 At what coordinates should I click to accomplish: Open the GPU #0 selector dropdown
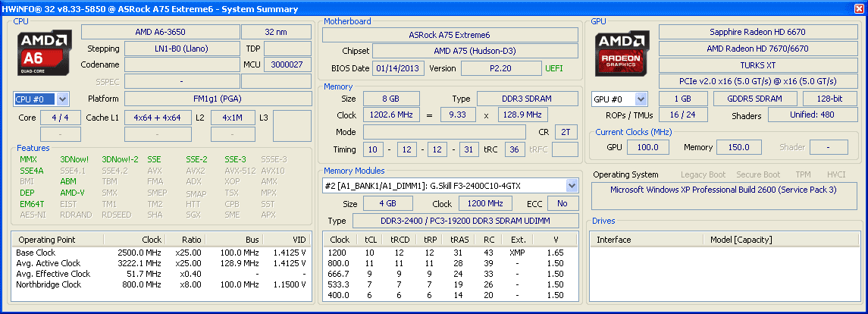[641, 99]
